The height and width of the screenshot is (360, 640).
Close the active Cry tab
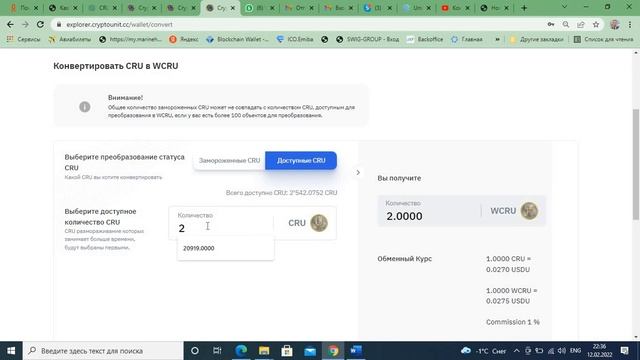click(233, 8)
